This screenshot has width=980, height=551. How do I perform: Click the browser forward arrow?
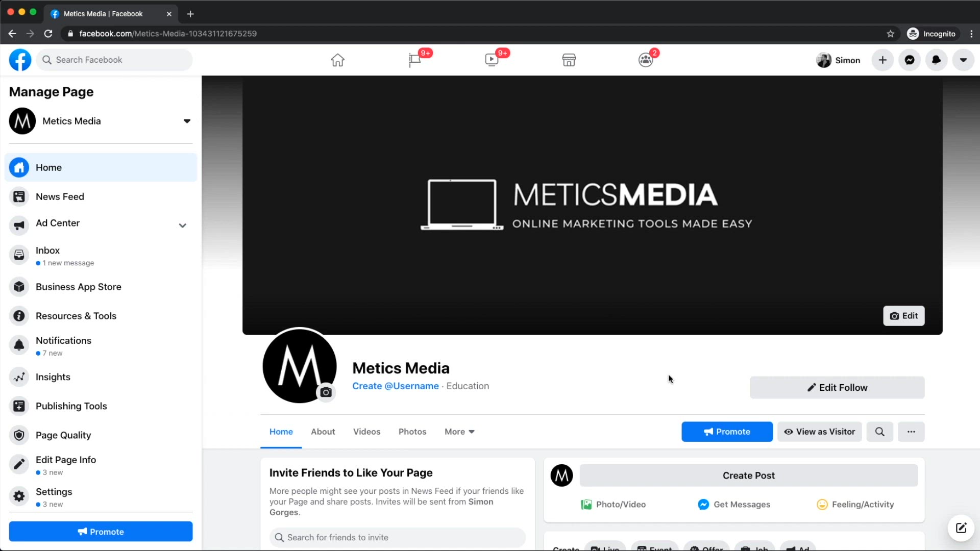30,34
